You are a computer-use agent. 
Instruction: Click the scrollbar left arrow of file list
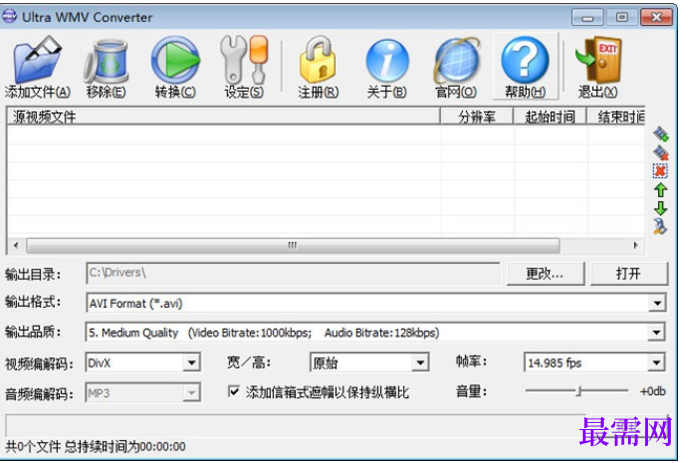click(16, 245)
